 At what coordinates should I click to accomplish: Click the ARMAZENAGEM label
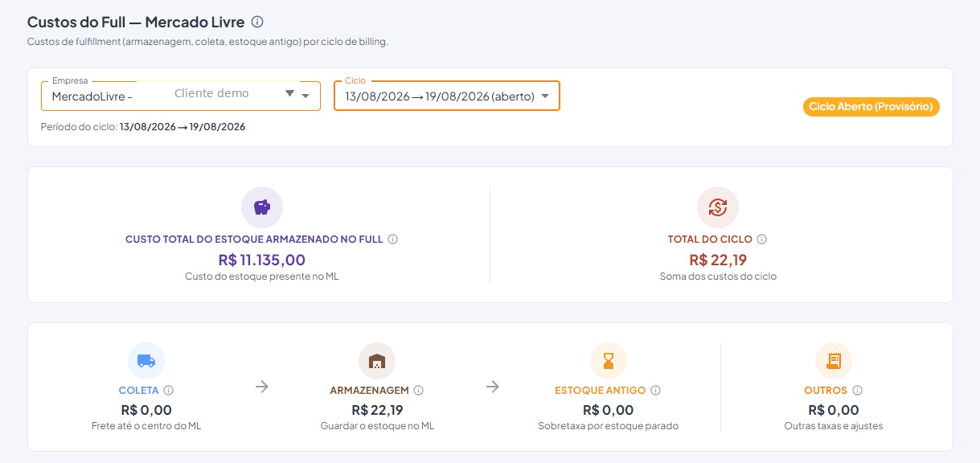[x=370, y=391]
